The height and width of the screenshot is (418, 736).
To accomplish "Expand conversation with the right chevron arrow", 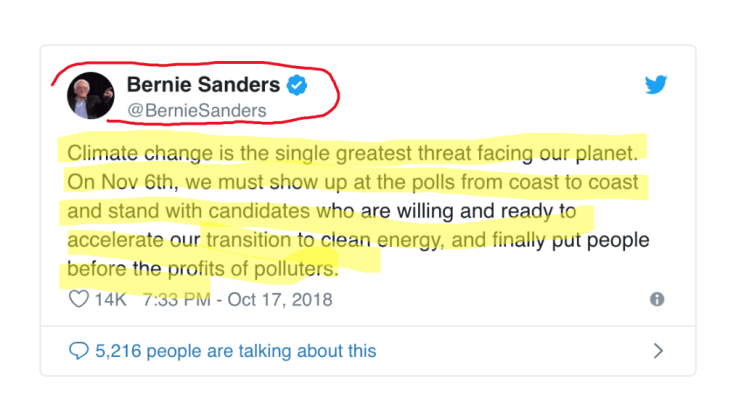I will tap(657, 351).
